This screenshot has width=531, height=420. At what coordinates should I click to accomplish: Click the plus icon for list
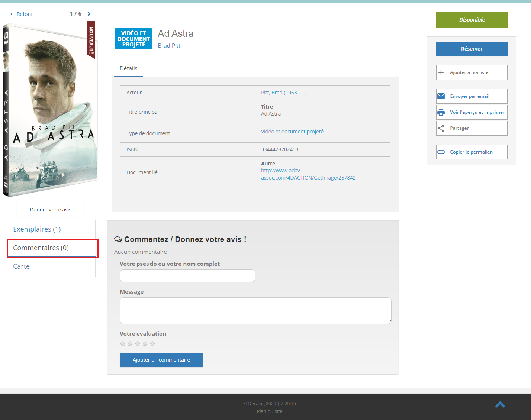coord(441,72)
